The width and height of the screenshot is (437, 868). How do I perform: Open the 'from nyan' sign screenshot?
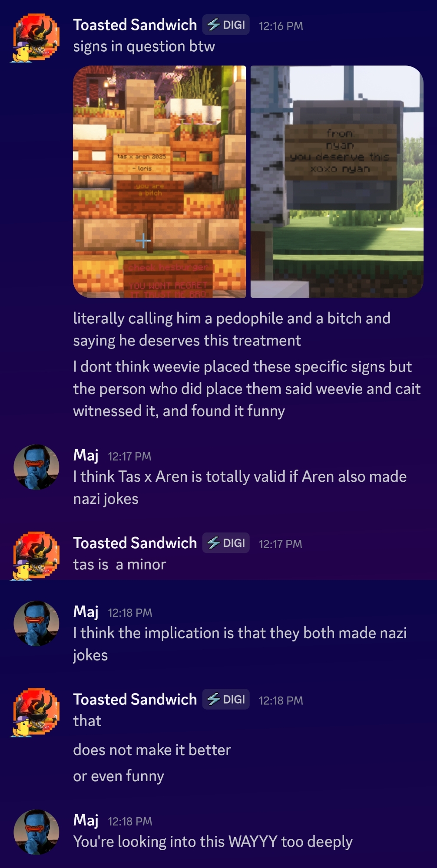[x=337, y=182]
